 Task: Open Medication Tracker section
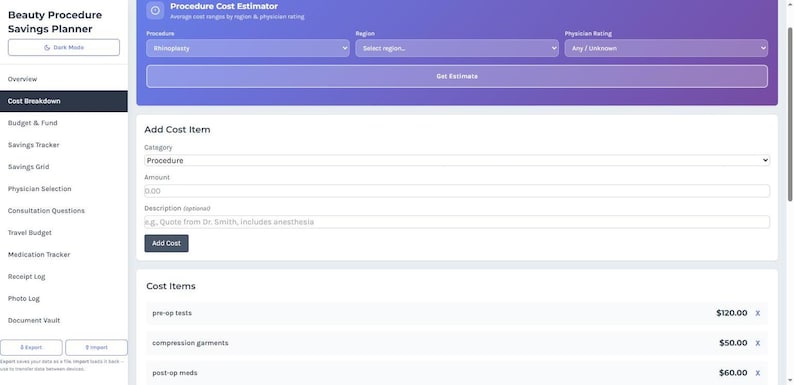pos(64,255)
